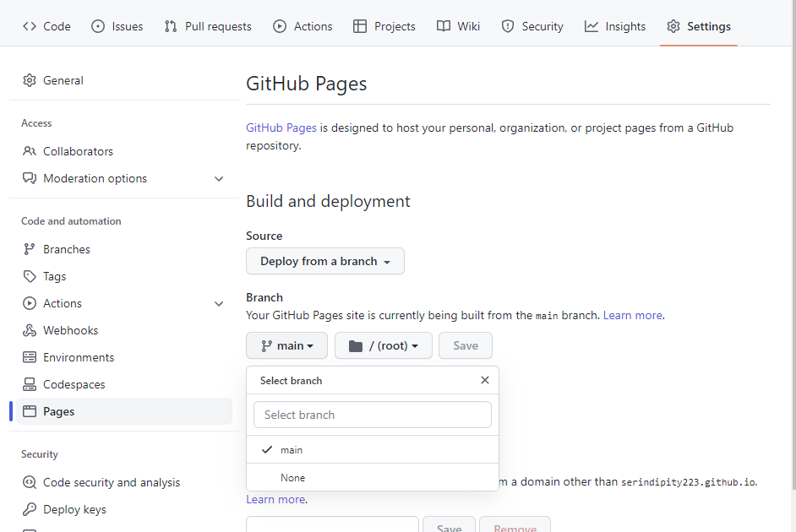Viewport: 796px width, 532px height.
Task: Click the Code security and analysis icon
Action: pos(30,482)
